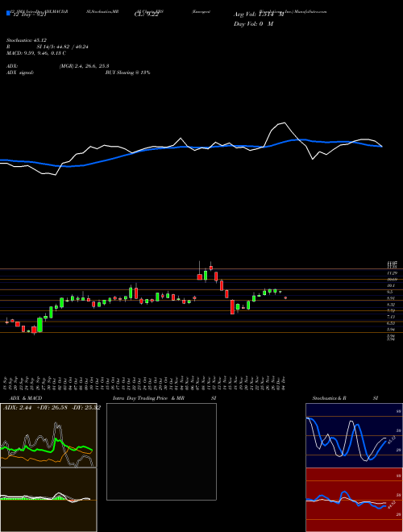The image size is (403, 532).
Task: Click the 8.91 price axis label
Action: 391,298
